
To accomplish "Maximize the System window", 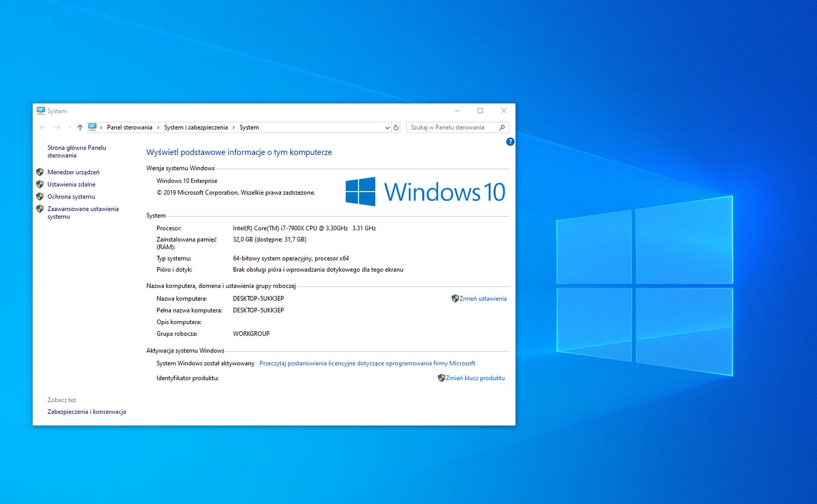I will (x=480, y=111).
